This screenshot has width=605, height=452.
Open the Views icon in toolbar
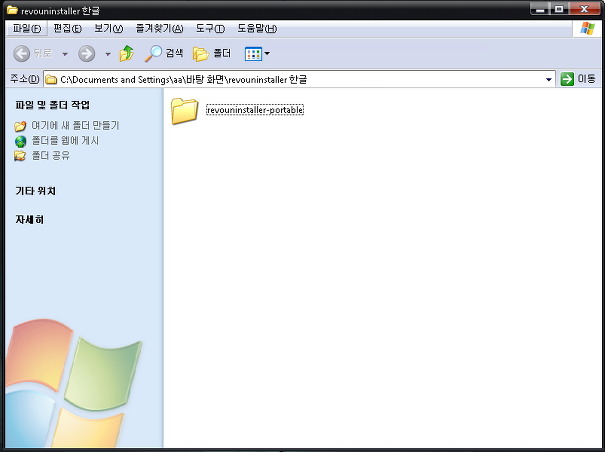click(253, 54)
